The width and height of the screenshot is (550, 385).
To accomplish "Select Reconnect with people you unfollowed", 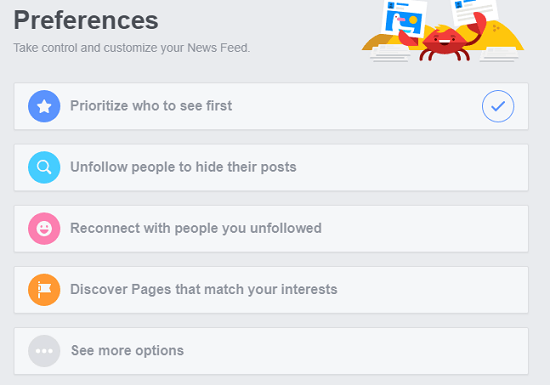I will point(271,229).
